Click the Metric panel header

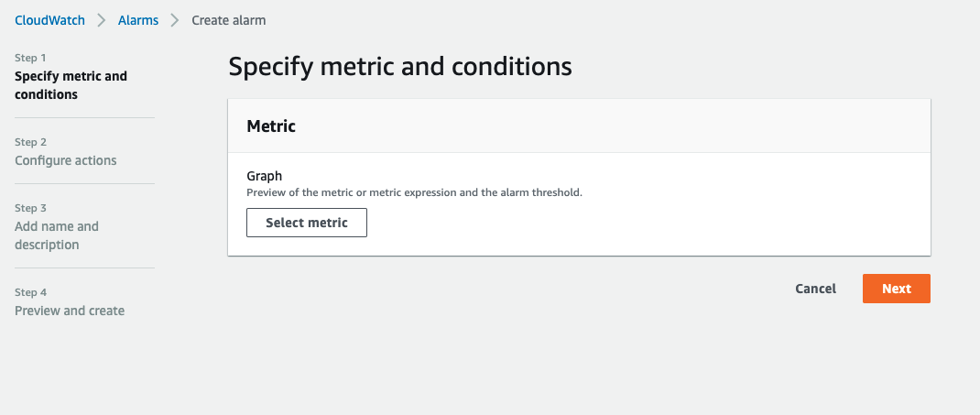[x=271, y=126]
